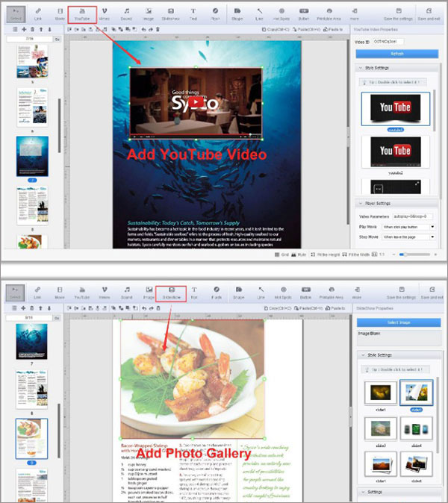Screen dimensions: 448x503
Task: Click the Video ID input field
Action: tap(388, 42)
